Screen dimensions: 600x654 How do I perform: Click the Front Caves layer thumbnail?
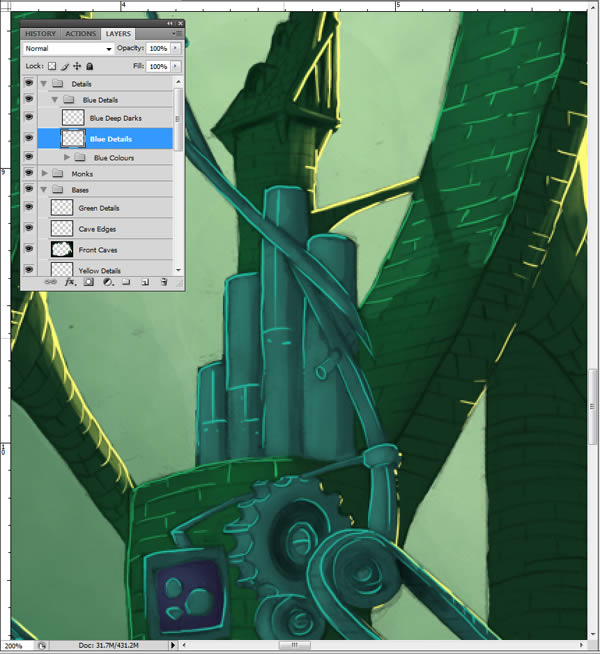[62, 249]
